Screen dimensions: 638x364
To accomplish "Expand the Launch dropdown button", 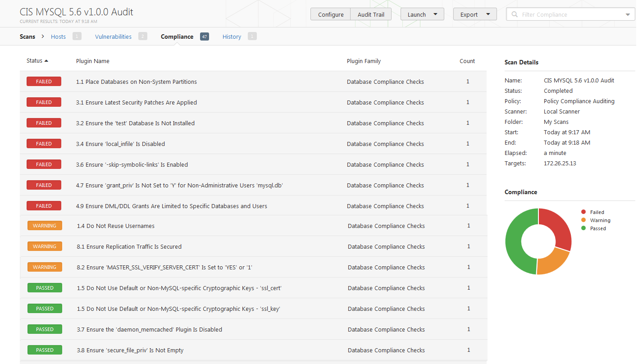I will (422, 14).
